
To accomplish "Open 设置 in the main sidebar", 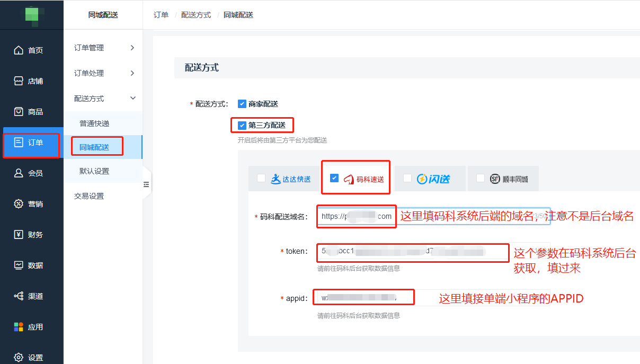I will click(32, 357).
